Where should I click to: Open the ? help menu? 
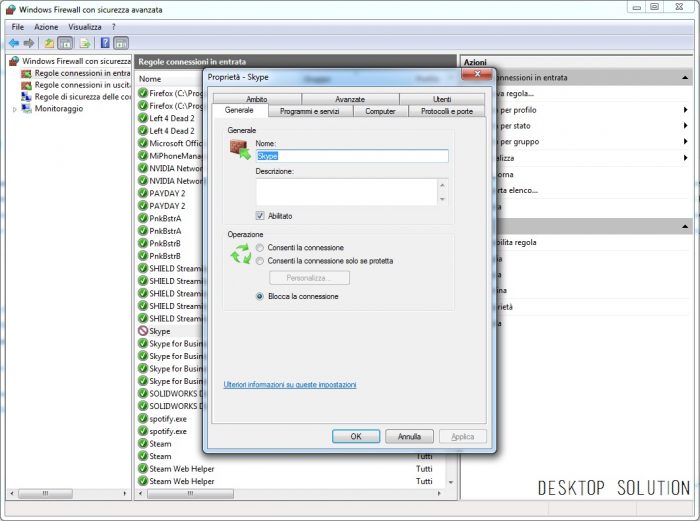pos(114,27)
